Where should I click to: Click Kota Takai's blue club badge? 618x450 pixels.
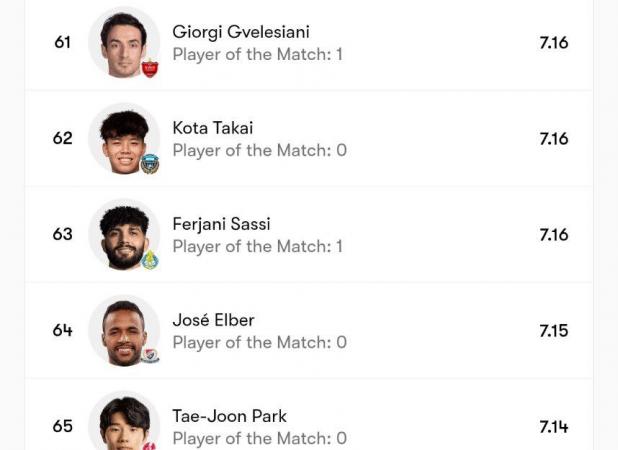[x=150, y=164]
